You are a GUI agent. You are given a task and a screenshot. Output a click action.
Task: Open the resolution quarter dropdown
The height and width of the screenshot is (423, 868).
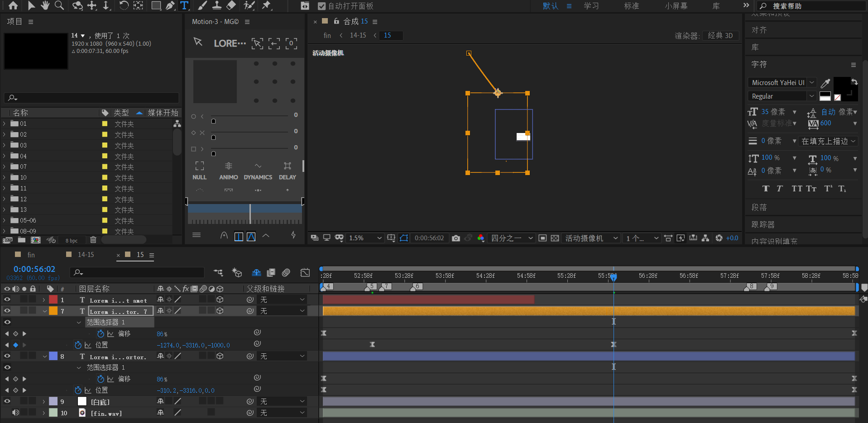pos(512,238)
